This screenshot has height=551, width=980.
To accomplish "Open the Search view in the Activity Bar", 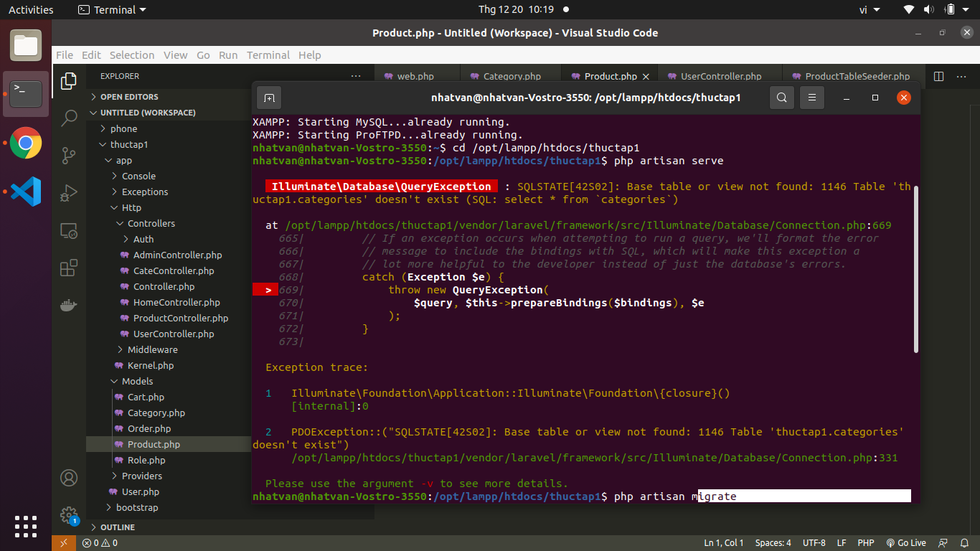I will click(x=69, y=118).
